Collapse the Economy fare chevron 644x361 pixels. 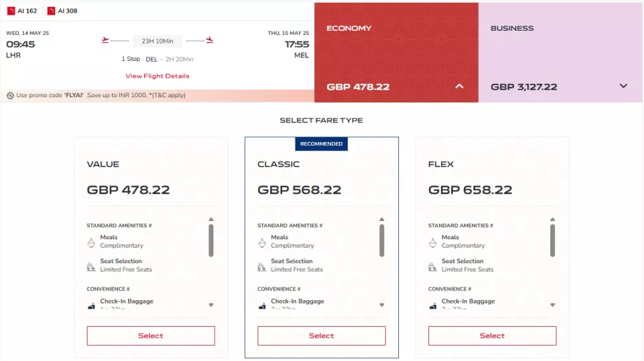459,87
